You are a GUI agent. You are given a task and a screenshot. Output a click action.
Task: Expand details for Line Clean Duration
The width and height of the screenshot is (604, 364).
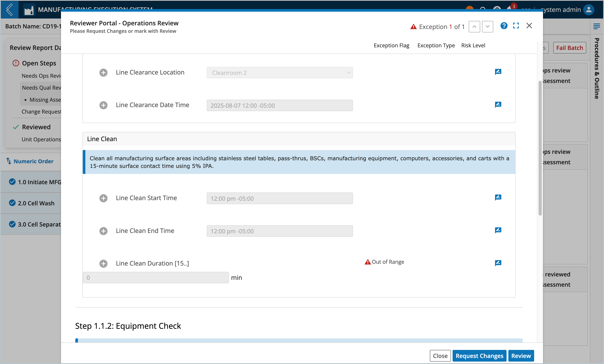(103, 264)
